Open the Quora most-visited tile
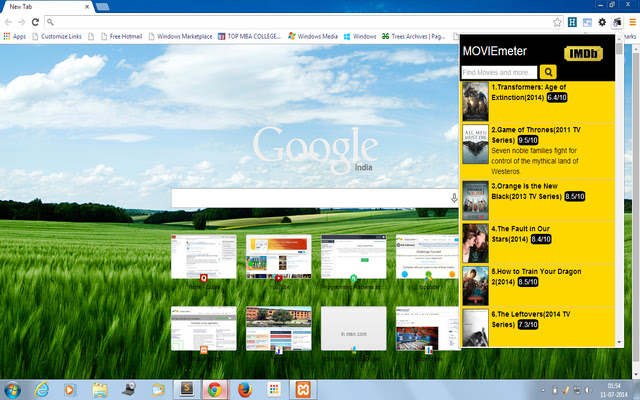This screenshot has height=400, width=640. pos(204,257)
